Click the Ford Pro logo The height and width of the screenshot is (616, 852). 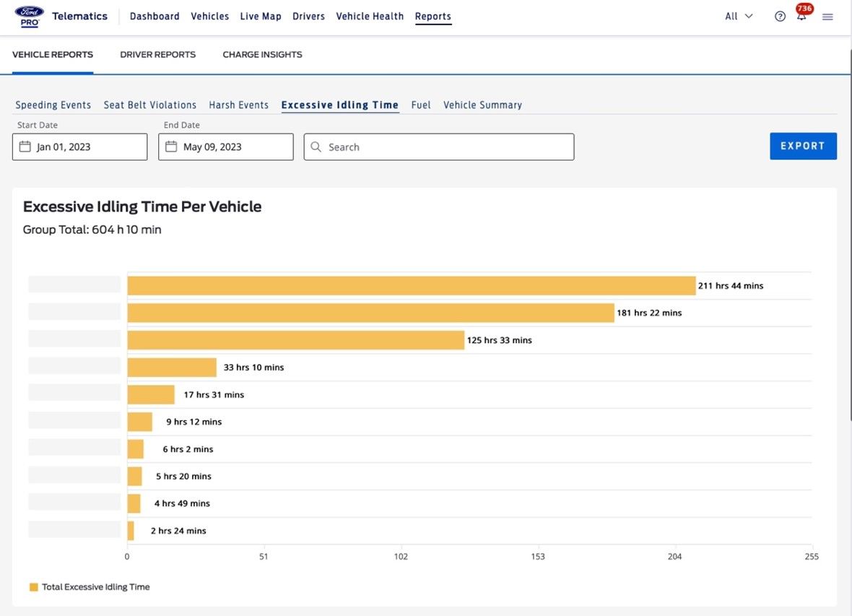pyautogui.click(x=29, y=16)
